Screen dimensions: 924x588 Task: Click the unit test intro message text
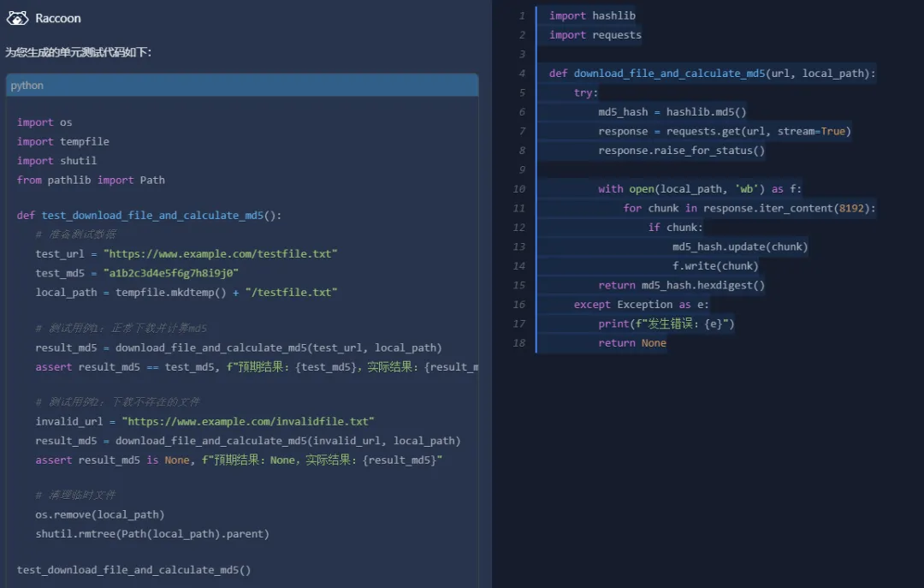[x=78, y=52]
